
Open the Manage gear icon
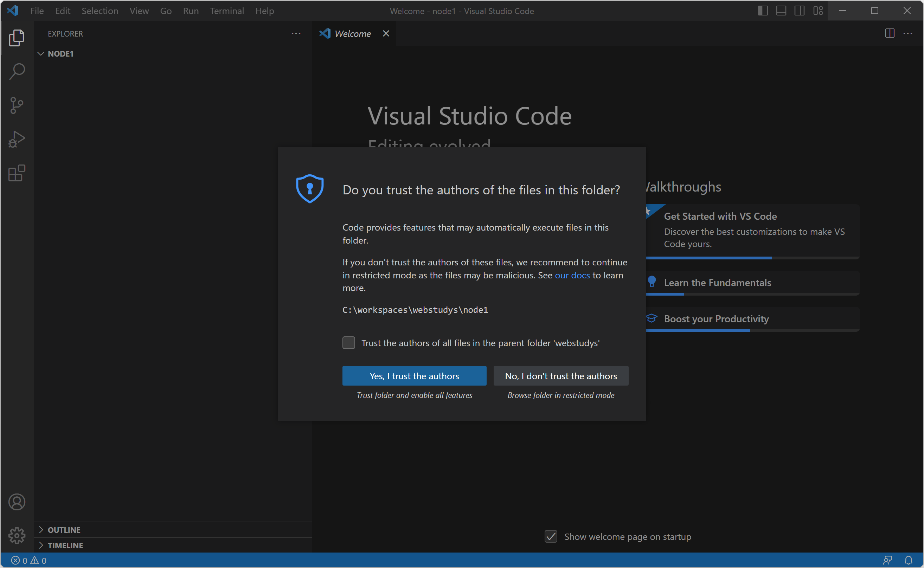17,535
